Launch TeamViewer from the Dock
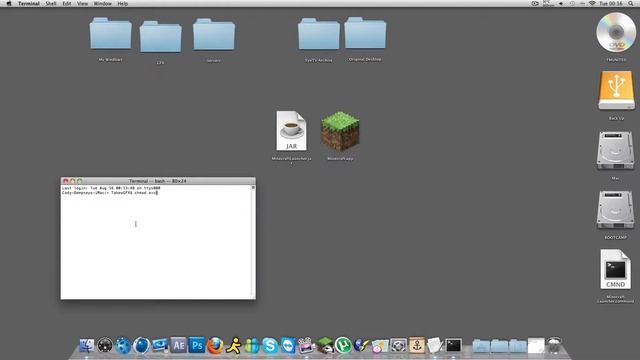The image size is (640, 360). point(288,345)
